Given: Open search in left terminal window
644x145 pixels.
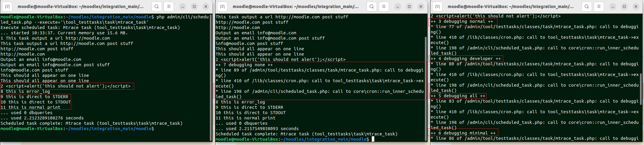Looking at the screenshot, I should [156, 6].
